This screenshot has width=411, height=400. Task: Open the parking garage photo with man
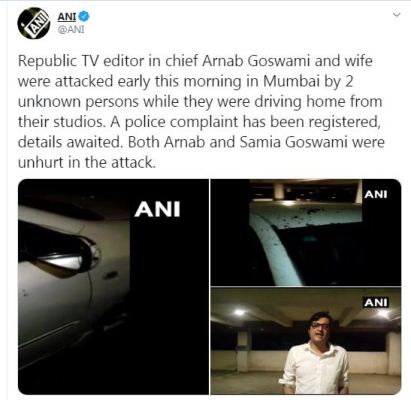point(306,341)
